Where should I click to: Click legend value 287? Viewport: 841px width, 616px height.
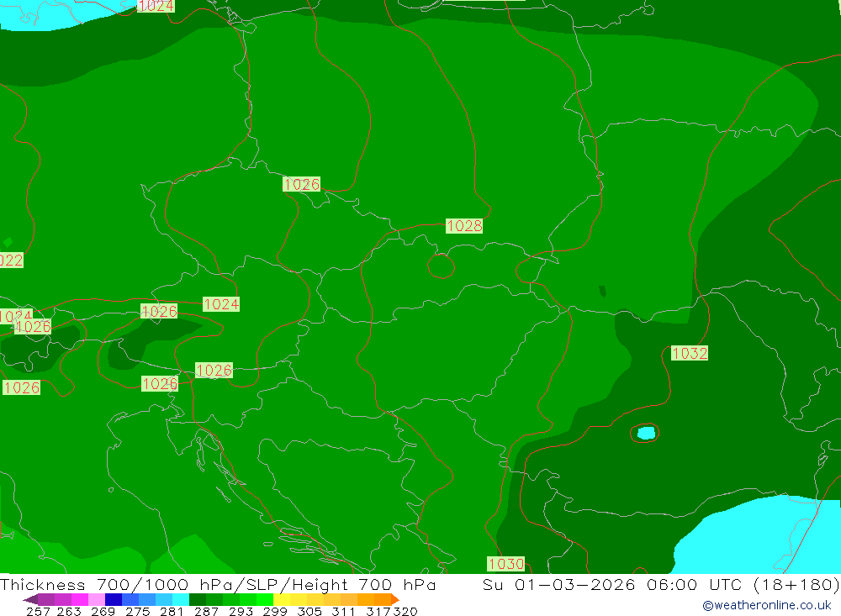point(206,612)
